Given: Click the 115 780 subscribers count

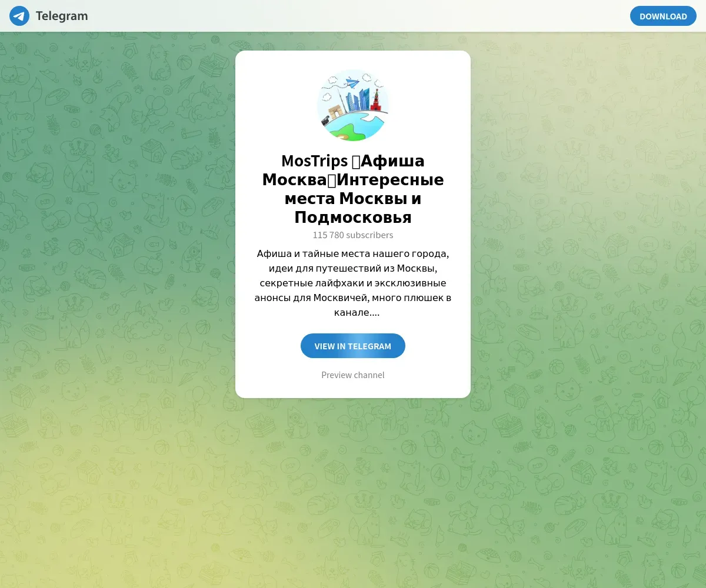Looking at the screenshot, I should (x=353, y=235).
